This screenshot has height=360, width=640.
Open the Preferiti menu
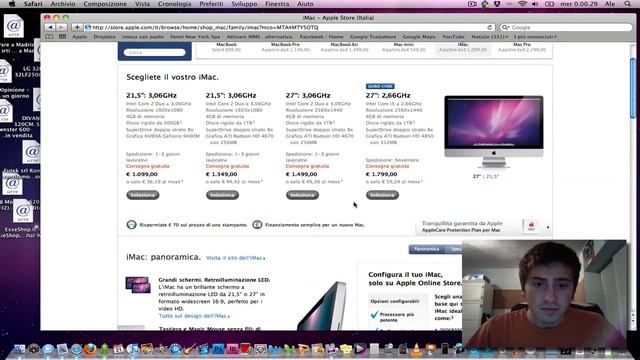click(x=211, y=4)
